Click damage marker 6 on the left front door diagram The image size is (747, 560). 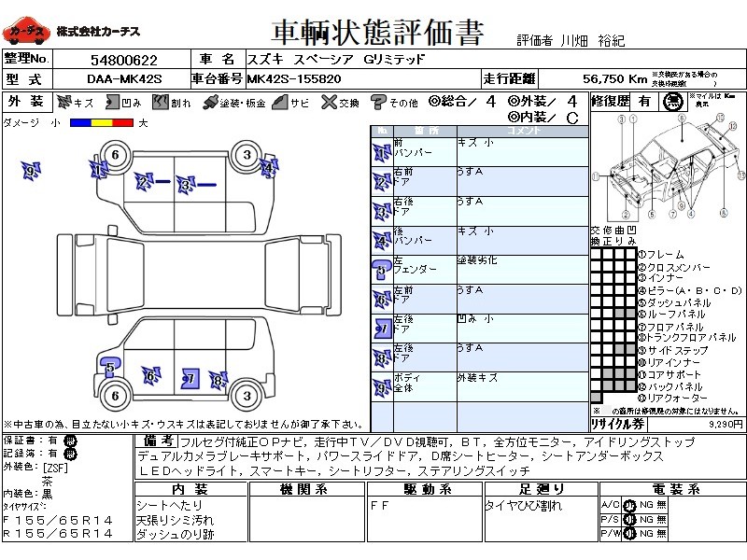coord(151,376)
